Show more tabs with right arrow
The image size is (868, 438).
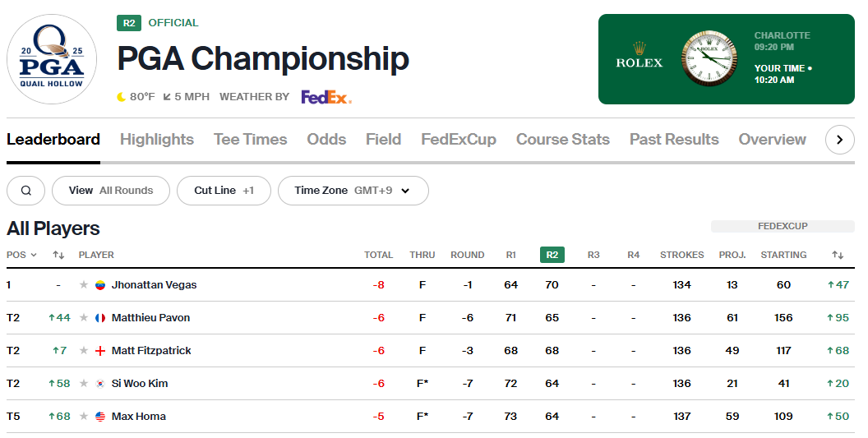[840, 140]
